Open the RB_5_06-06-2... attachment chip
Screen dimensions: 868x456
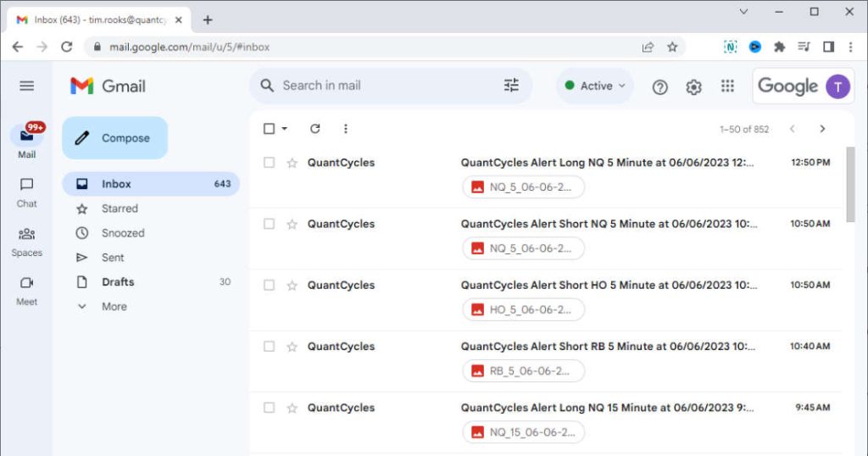coord(523,371)
